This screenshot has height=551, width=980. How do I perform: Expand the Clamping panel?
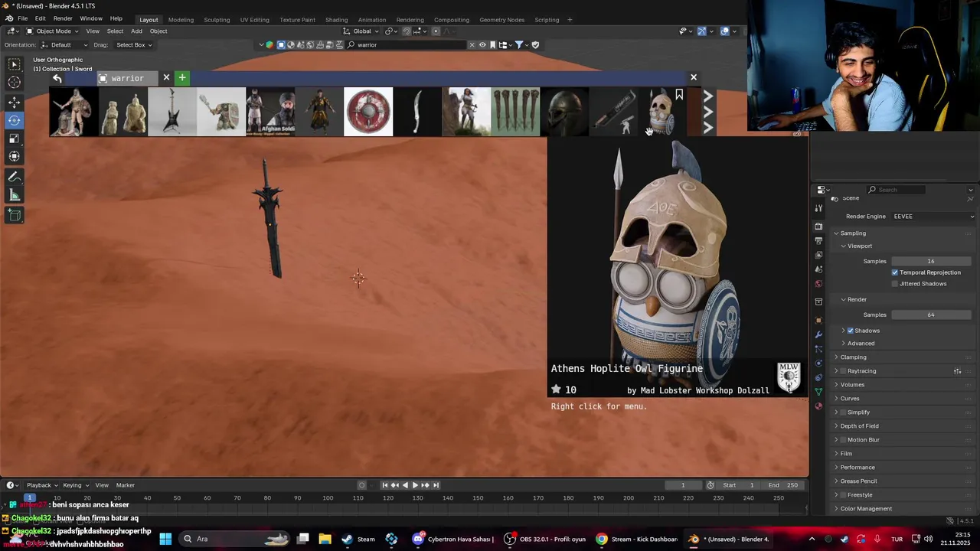click(853, 357)
